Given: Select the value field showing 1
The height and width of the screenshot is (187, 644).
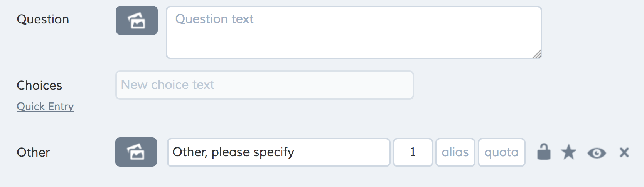Looking at the screenshot, I should pyautogui.click(x=413, y=152).
